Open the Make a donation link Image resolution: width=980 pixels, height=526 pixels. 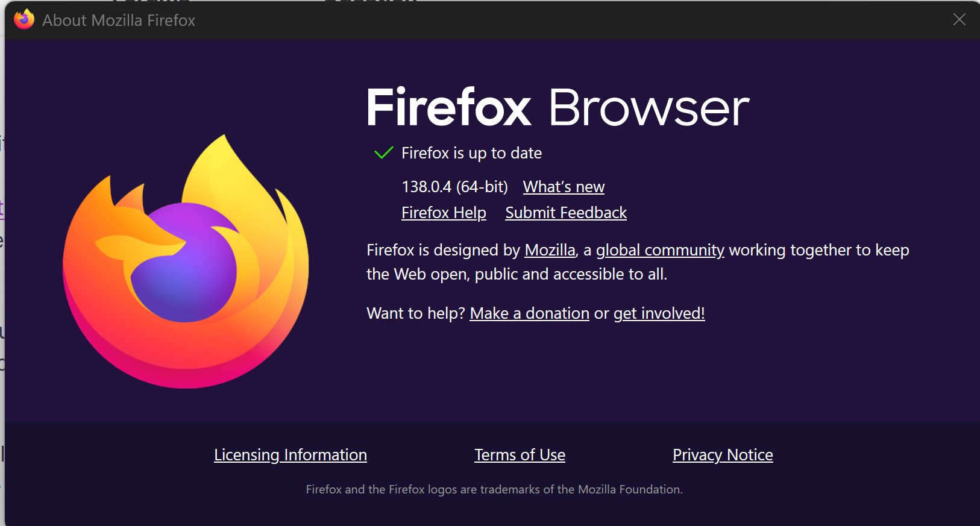529,313
